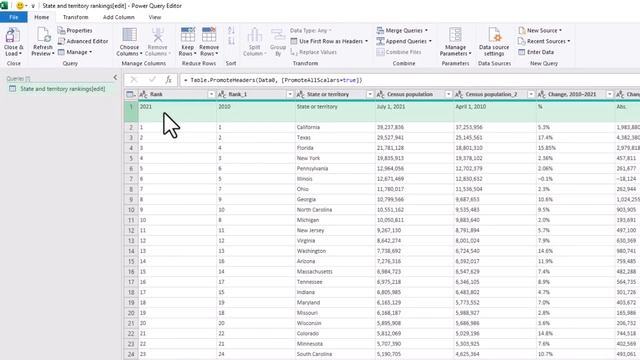Switch to the View tab
Image resolution: width=640 pixels, height=360 pixels.
tap(155, 17)
